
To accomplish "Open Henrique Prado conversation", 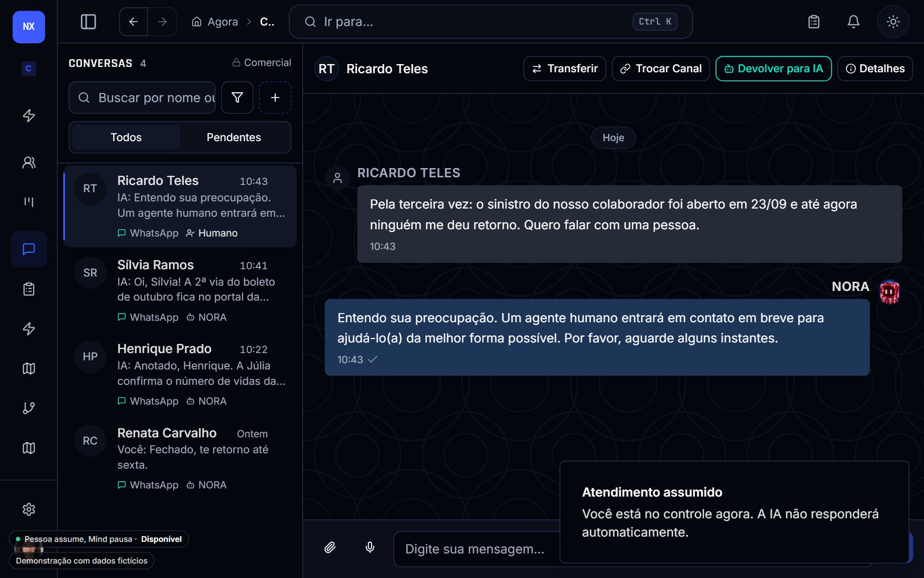I will (x=180, y=374).
